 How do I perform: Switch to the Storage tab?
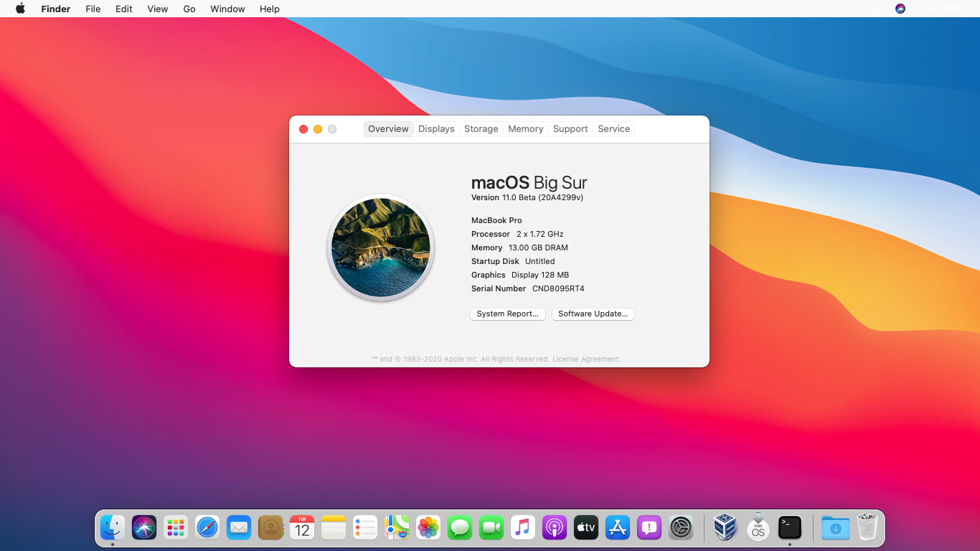pyautogui.click(x=481, y=129)
